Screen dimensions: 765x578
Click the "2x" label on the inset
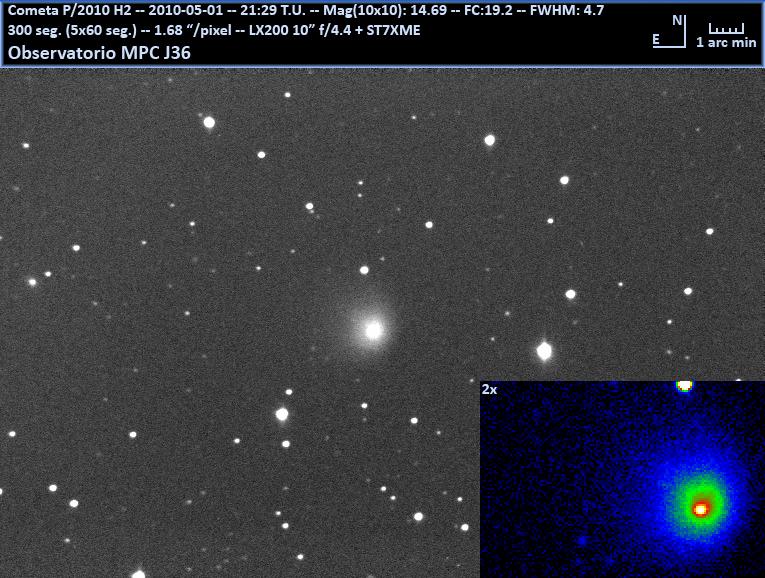[x=489, y=389]
